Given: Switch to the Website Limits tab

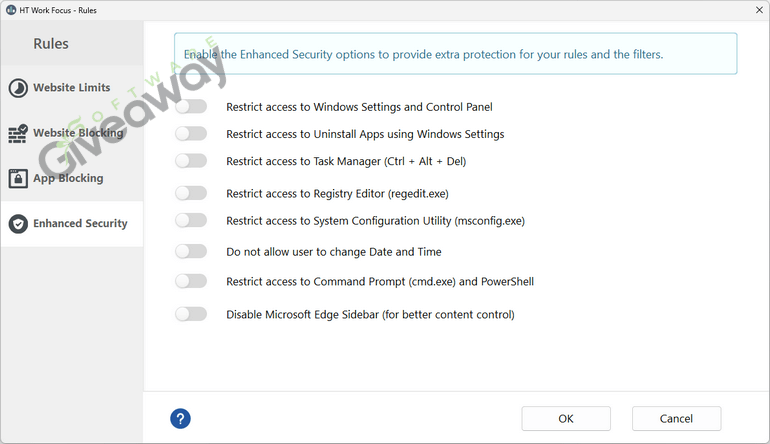Looking at the screenshot, I should 72,88.
